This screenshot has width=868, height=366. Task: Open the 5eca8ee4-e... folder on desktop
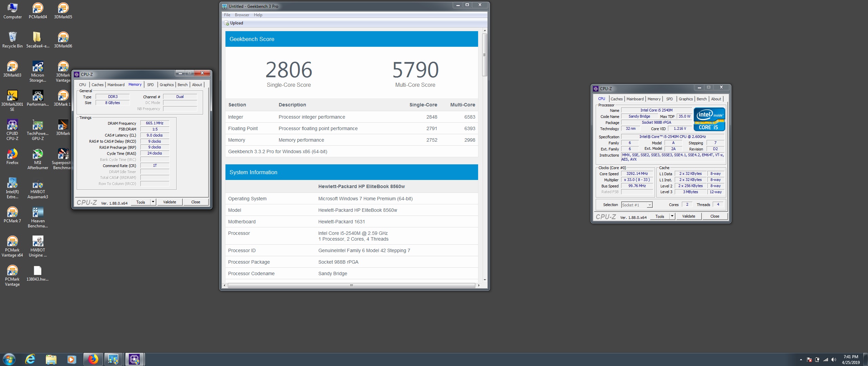(38, 40)
